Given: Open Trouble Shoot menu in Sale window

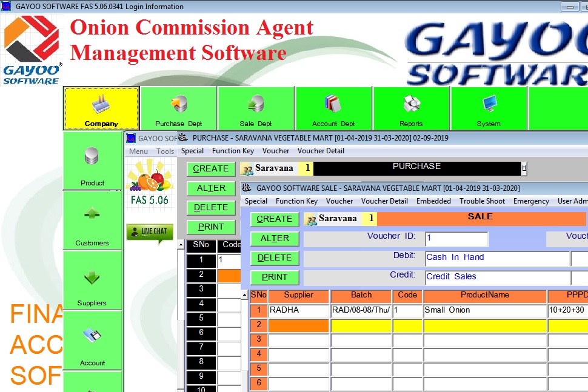Looking at the screenshot, I should click(483, 201).
